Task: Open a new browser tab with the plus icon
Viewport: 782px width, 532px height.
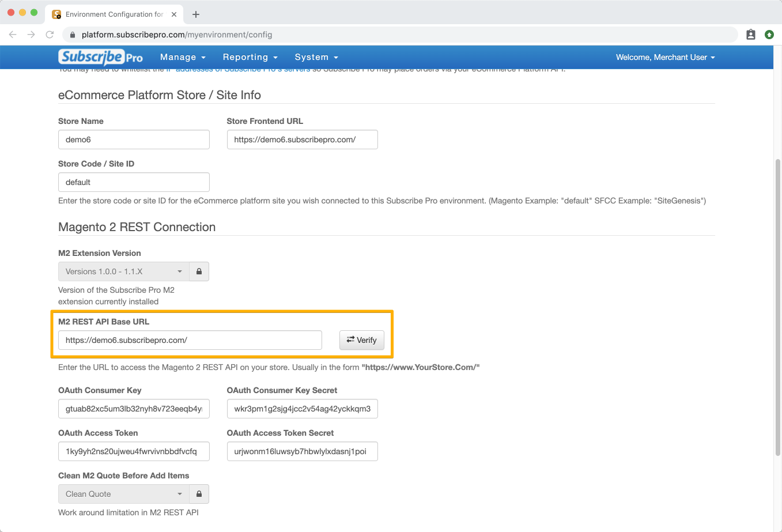Action: point(196,14)
